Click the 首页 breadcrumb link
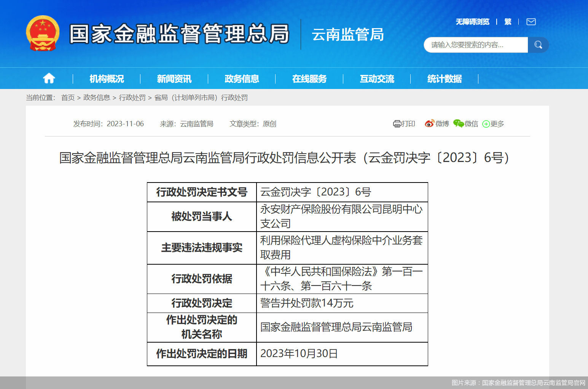Screen dimensions: 588x389 [68, 98]
